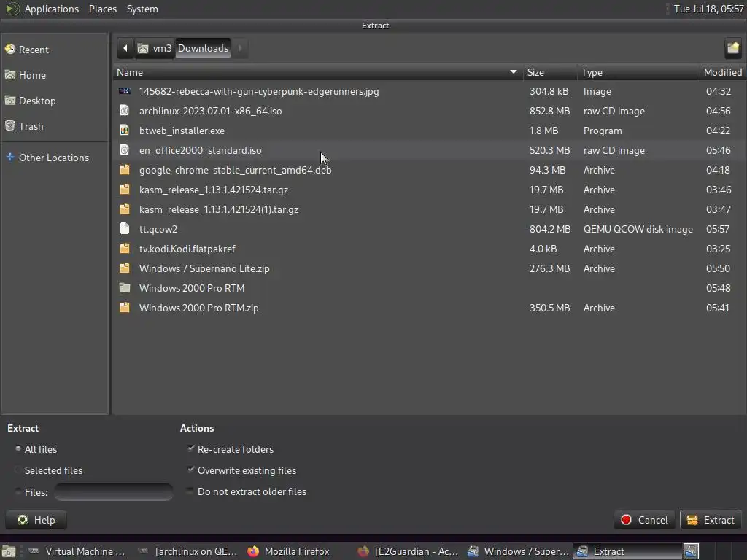This screenshot has width=747, height=560.
Task: Click file name archlinux-2023.07.01-x86_64.iso
Action: tap(210, 111)
